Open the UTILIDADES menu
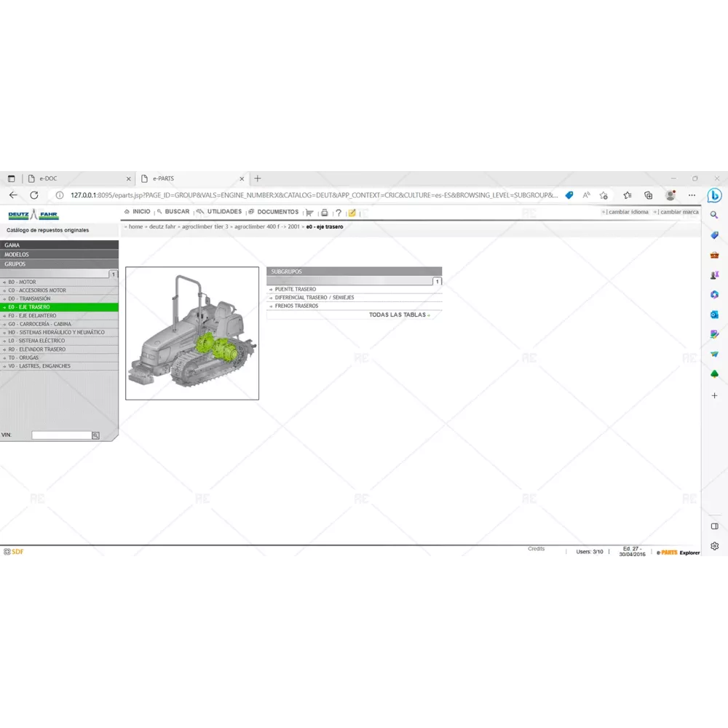Screen dimensions: 728x728 coord(223,212)
